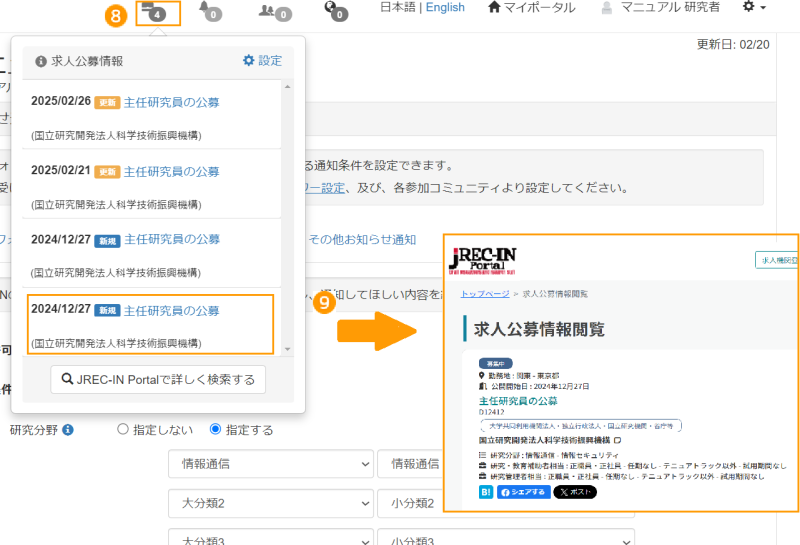Click トップページ breadcrumb link

click(485, 294)
